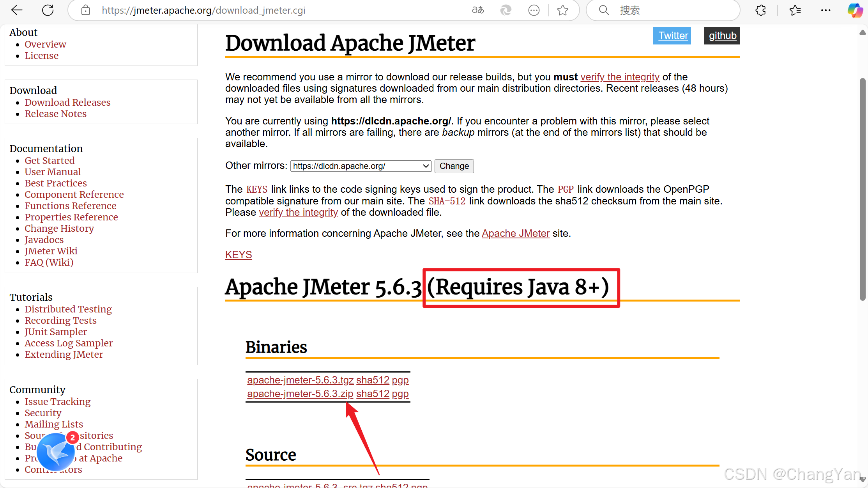
Task: Open the Get Started documentation link
Action: pos(49,161)
